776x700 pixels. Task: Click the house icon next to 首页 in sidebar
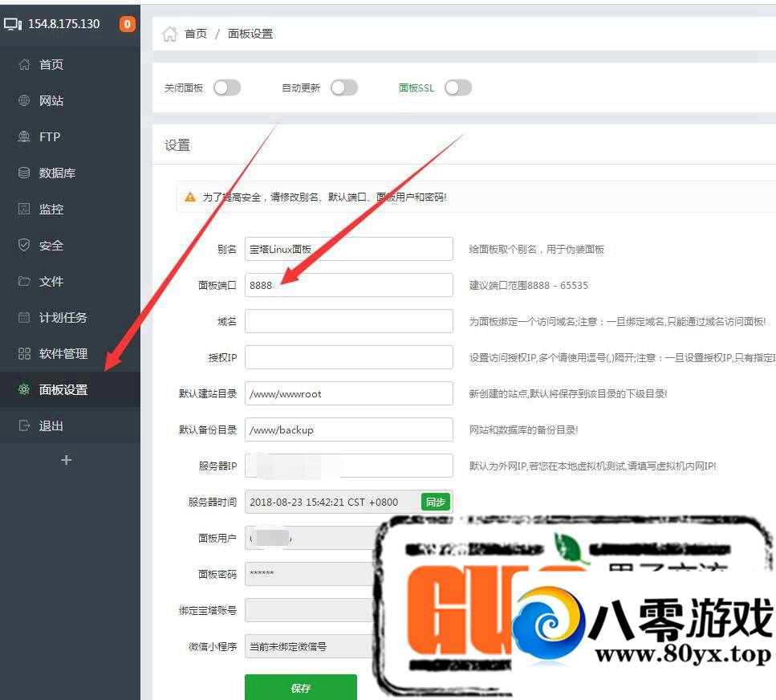pyautogui.click(x=24, y=64)
